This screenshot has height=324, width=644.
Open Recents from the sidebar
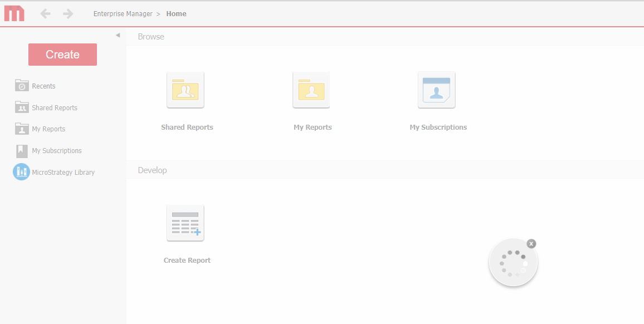coord(45,86)
